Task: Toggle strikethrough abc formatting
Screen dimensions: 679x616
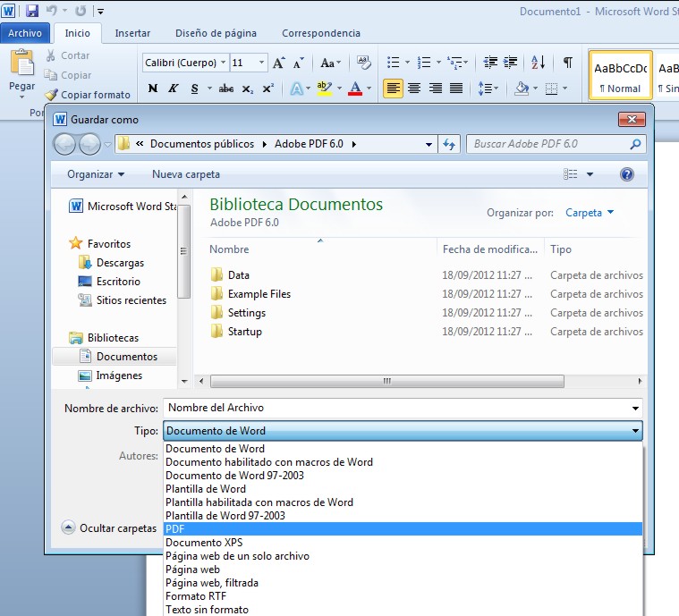Action: click(226, 89)
